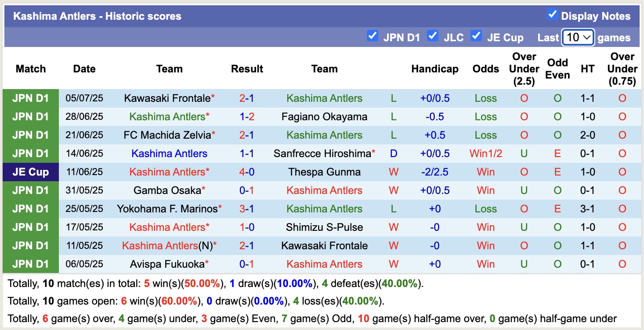Viewport: 644px width, 330px height.
Task: Uncheck the JE Cup filter
Action: [476, 37]
